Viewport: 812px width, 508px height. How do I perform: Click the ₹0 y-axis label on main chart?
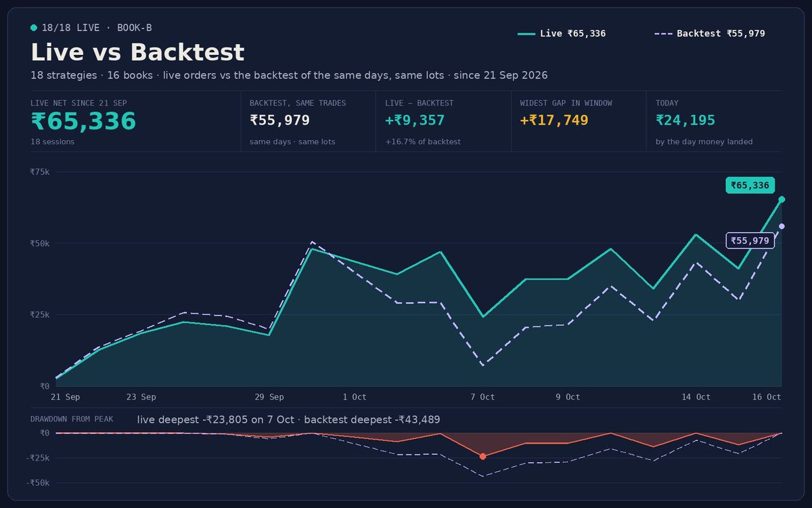(45, 386)
